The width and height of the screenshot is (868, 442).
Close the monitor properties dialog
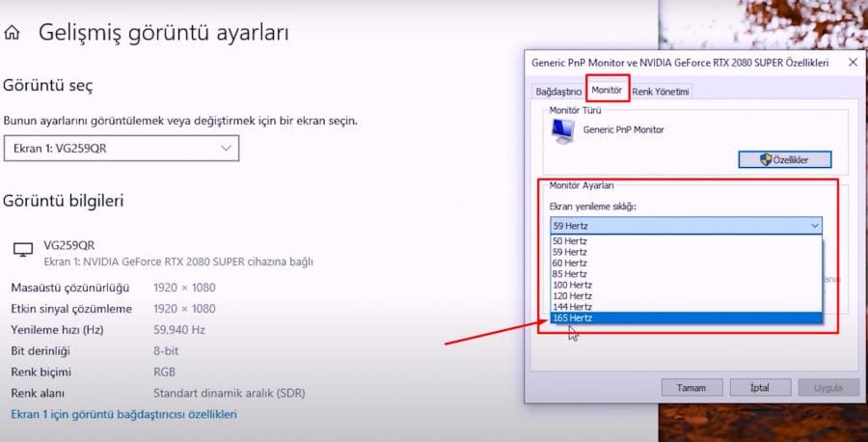tap(852, 63)
